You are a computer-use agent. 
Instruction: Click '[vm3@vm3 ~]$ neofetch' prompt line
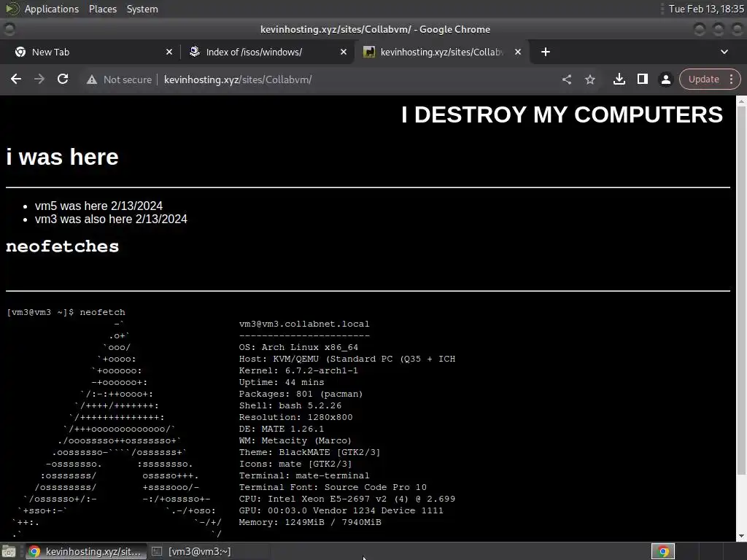[x=66, y=312]
